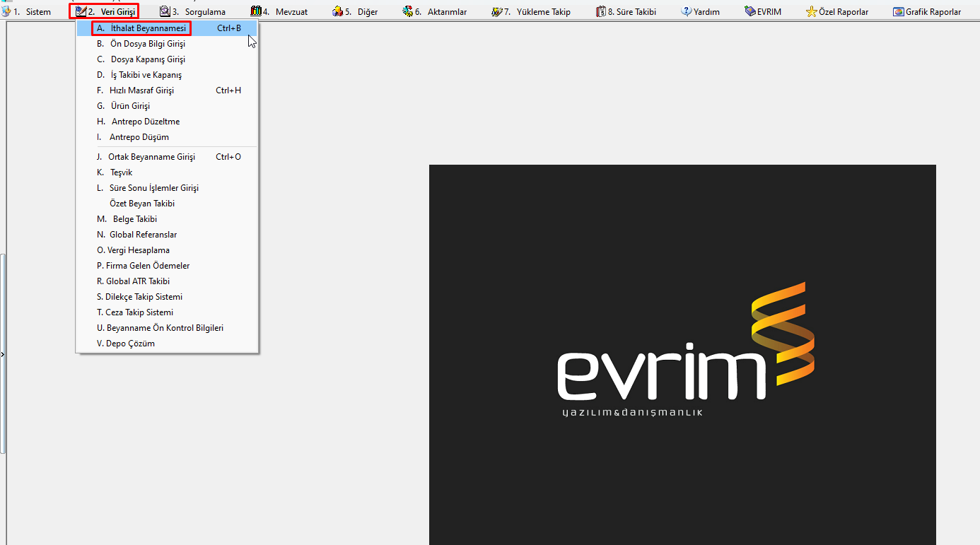Screen dimensions: 980x545
Task: Open the Diğer menu
Action: [361, 12]
